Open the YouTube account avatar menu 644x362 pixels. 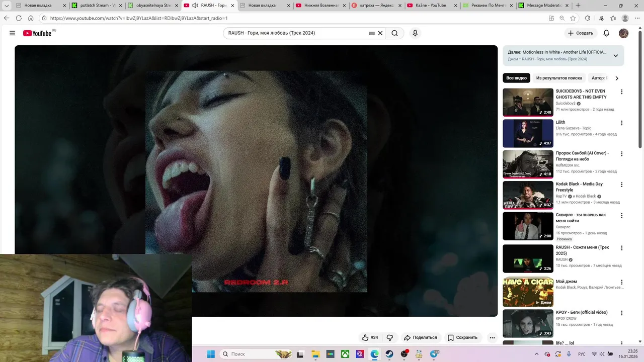point(623,33)
